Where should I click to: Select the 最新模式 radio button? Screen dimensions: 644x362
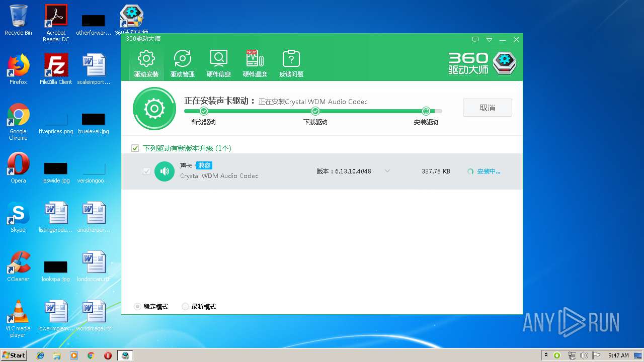185,306
